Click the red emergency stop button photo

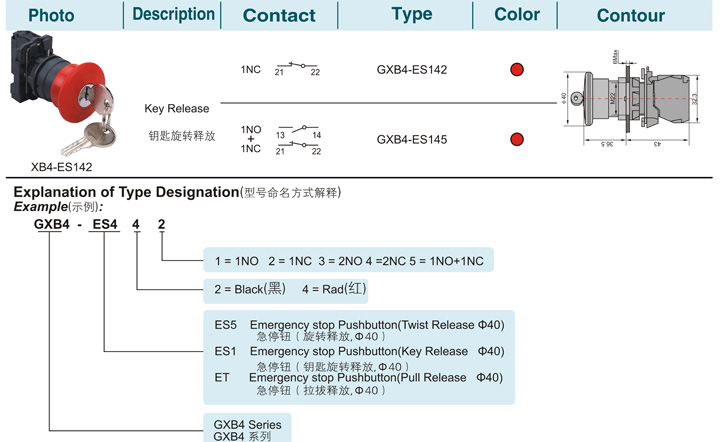62,94
